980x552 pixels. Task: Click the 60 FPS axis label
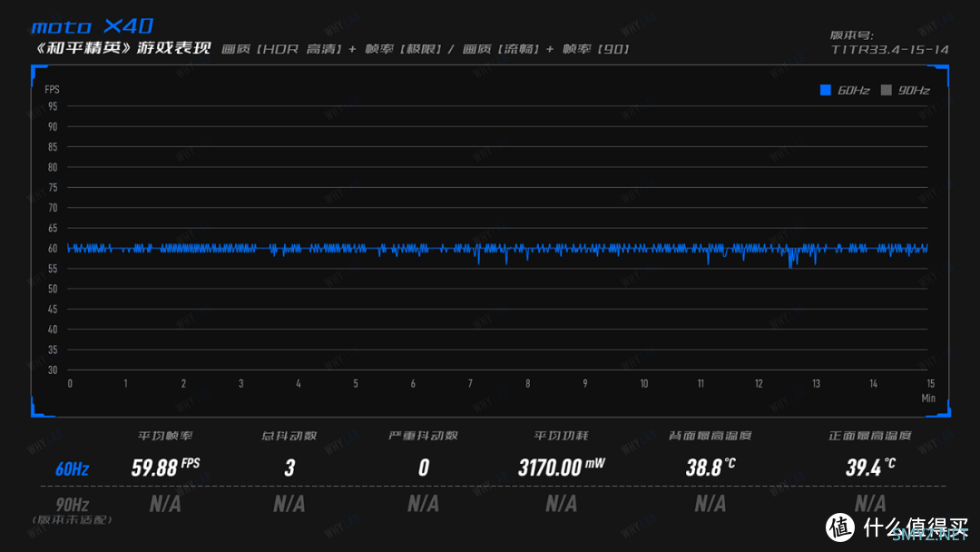click(x=53, y=248)
